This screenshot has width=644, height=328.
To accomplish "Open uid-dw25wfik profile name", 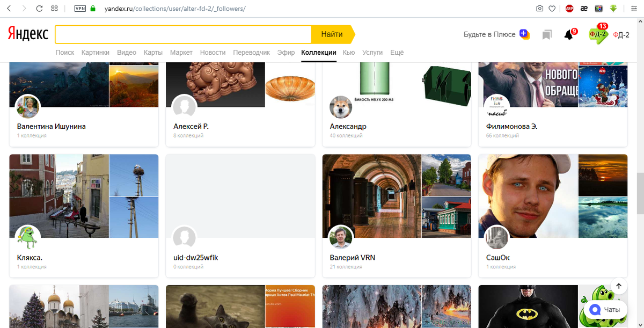I will click(x=196, y=258).
